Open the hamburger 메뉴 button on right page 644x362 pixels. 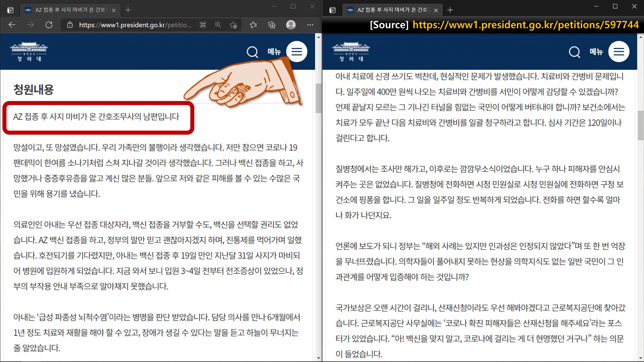click(619, 52)
